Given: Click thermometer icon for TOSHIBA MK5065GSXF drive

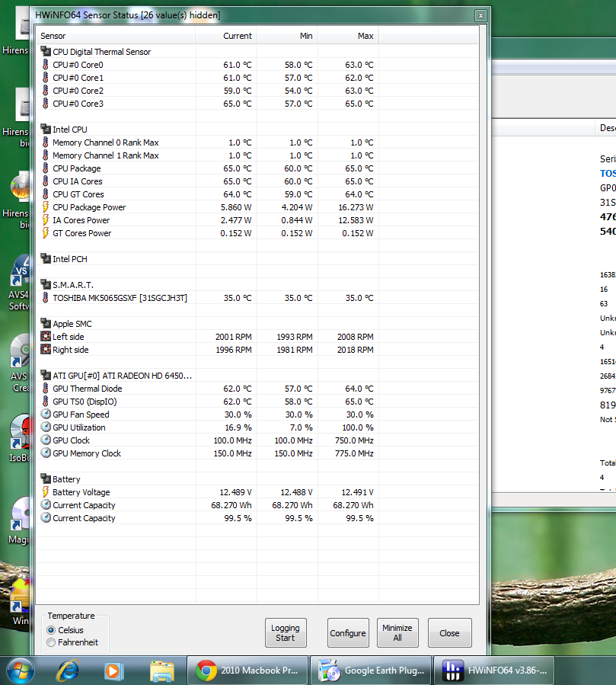Looking at the screenshot, I should click(x=46, y=298).
